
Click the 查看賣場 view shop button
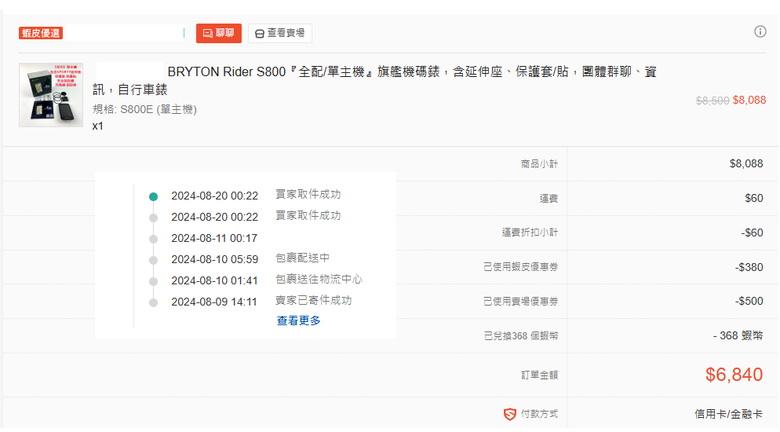(280, 33)
